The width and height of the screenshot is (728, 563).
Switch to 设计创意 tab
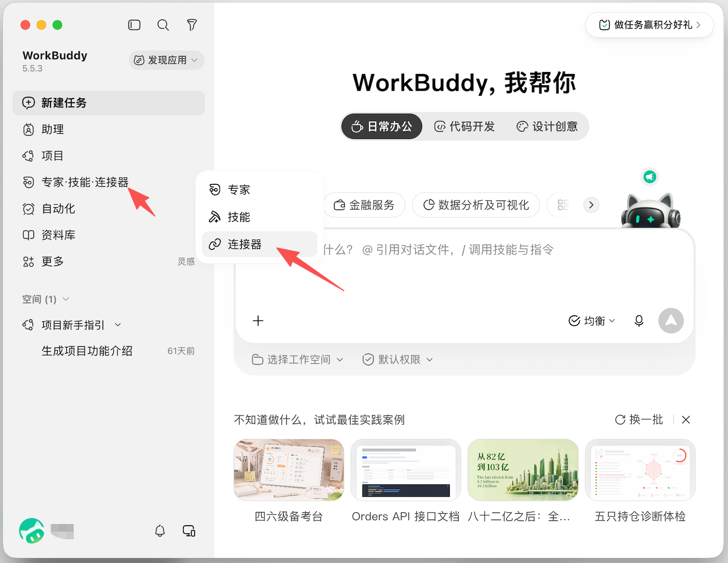click(x=547, y=126)
